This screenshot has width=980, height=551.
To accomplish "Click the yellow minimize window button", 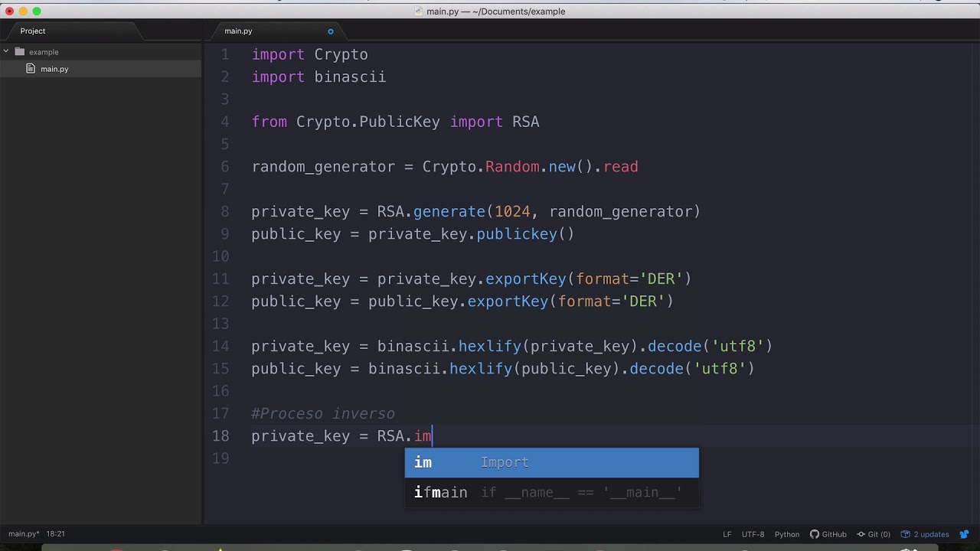I will coord(23,11).
